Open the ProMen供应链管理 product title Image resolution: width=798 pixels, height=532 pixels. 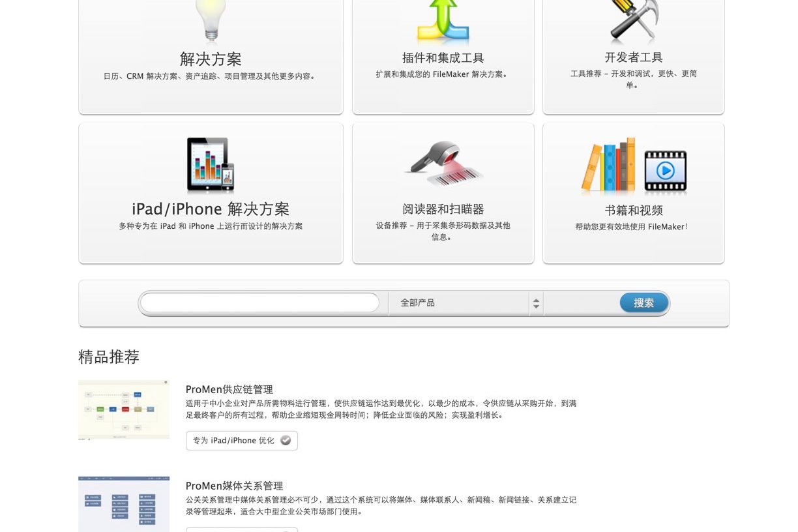coord(229,389)
